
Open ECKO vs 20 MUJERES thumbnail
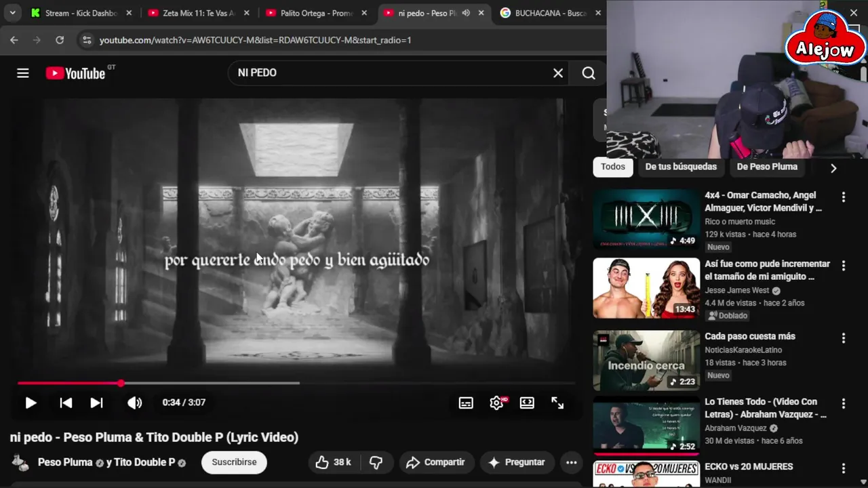[646, 474]
